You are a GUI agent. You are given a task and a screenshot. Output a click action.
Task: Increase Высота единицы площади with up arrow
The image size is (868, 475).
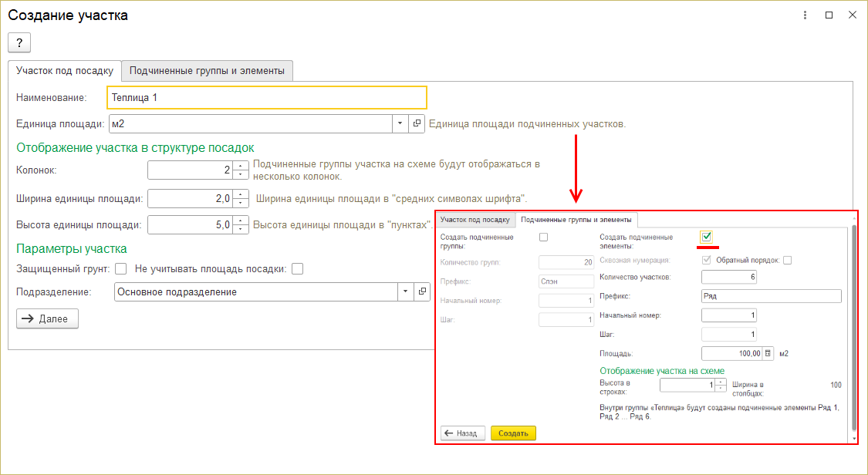point(240,221)
